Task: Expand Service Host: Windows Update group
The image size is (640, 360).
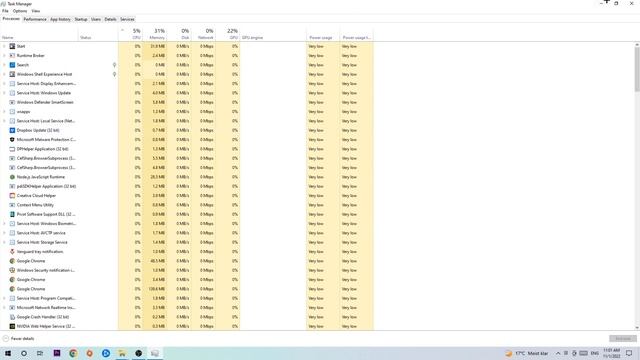Action: (4, 93)
